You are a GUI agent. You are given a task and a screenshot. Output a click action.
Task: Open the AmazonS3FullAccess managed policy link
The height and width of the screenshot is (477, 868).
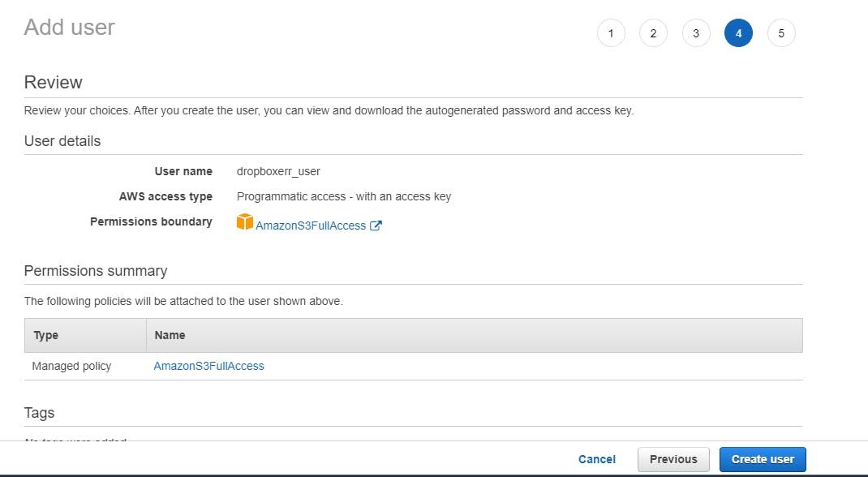(208, 366)
